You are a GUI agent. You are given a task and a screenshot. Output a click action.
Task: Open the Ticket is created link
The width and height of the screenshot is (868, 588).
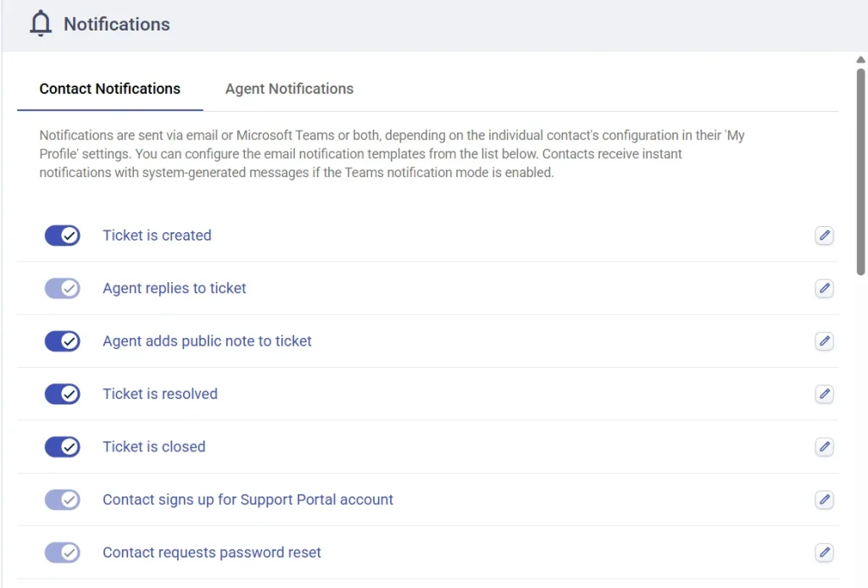click(x=157, y=236)
